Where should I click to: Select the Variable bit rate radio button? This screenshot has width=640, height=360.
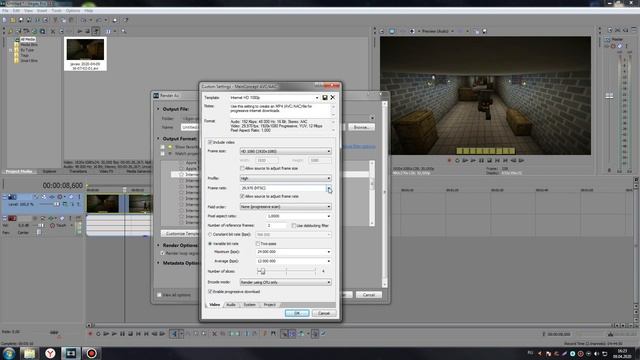[x=210, y=244]
